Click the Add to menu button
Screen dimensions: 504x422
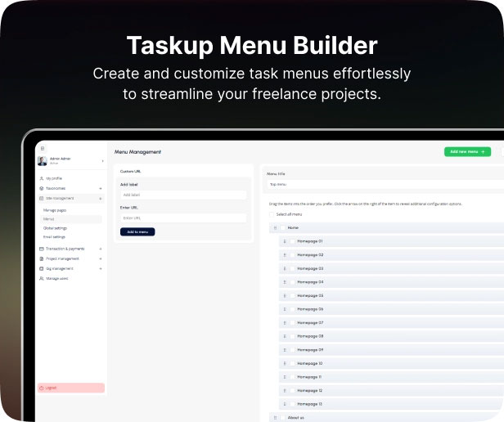[x=137, y=231]
